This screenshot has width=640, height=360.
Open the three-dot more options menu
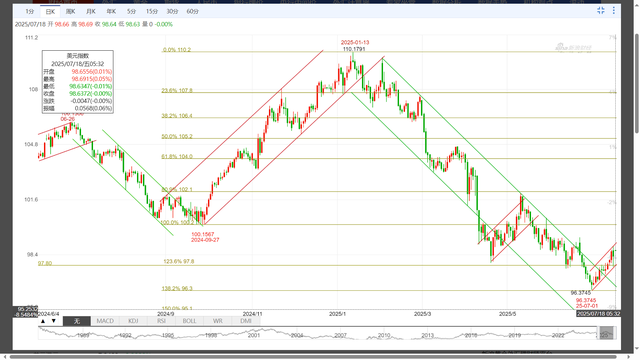click(613, 11)
